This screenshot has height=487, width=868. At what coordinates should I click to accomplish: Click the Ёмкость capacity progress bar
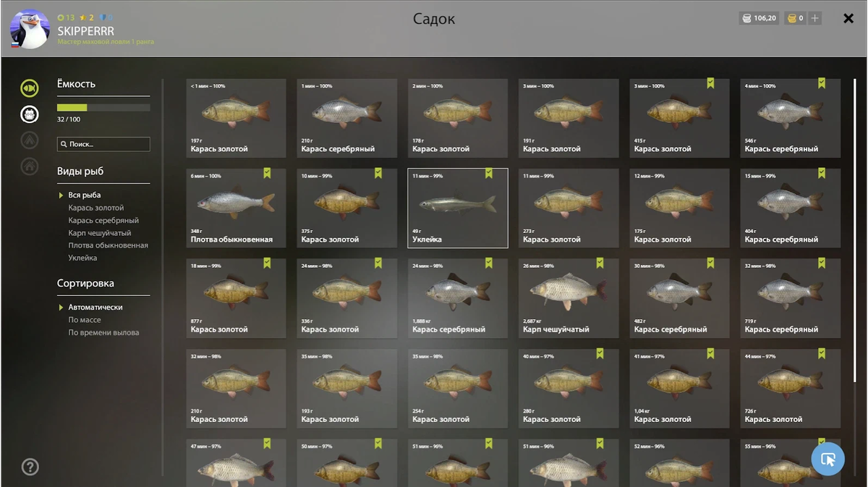pyautogui.click(x=103, y=108)
